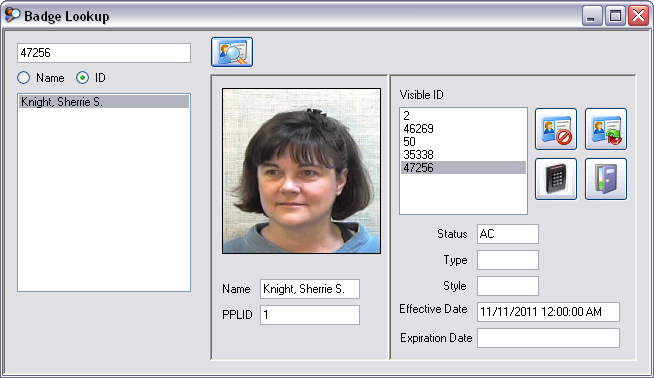
Task: Click the disable badge icon with red prohibition sign
Action: coord(556,129)
